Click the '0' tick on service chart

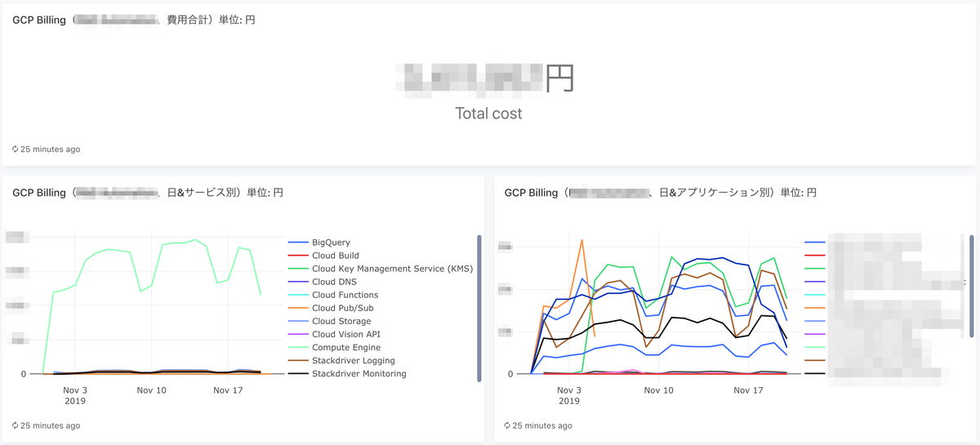(x=24, y=374)
